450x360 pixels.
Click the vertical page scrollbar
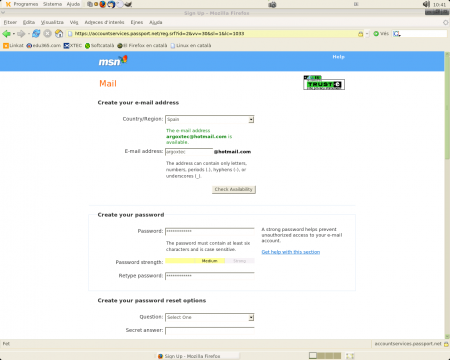447,195
